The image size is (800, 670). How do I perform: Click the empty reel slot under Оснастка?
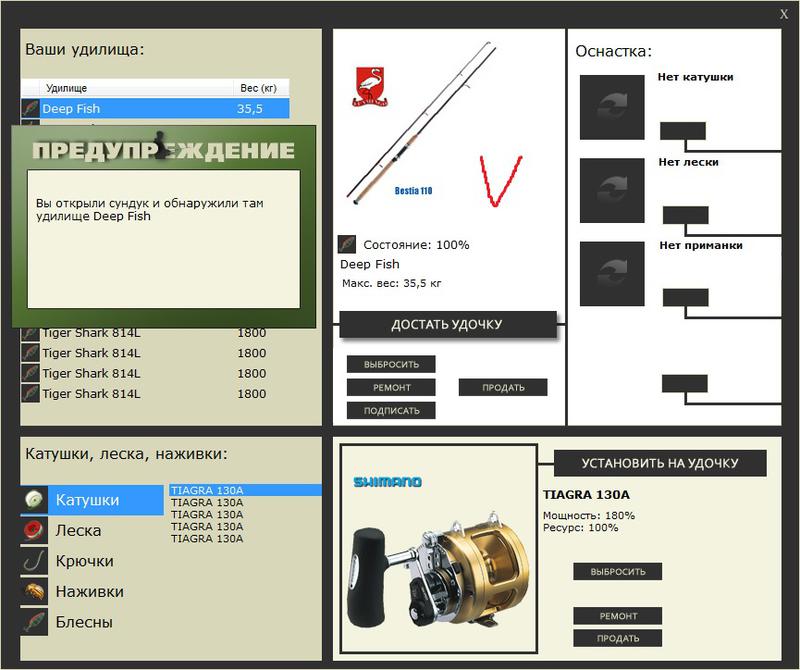(612, 107)
